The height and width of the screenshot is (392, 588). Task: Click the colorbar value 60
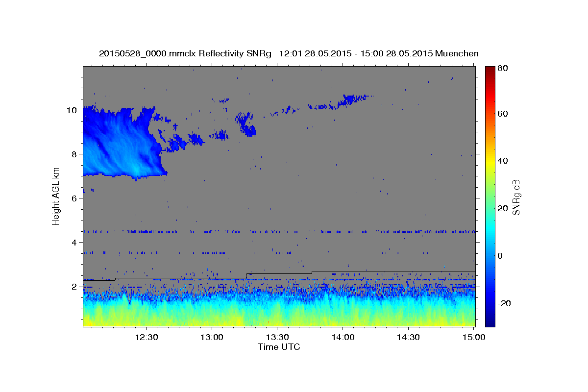coord(502,114)
